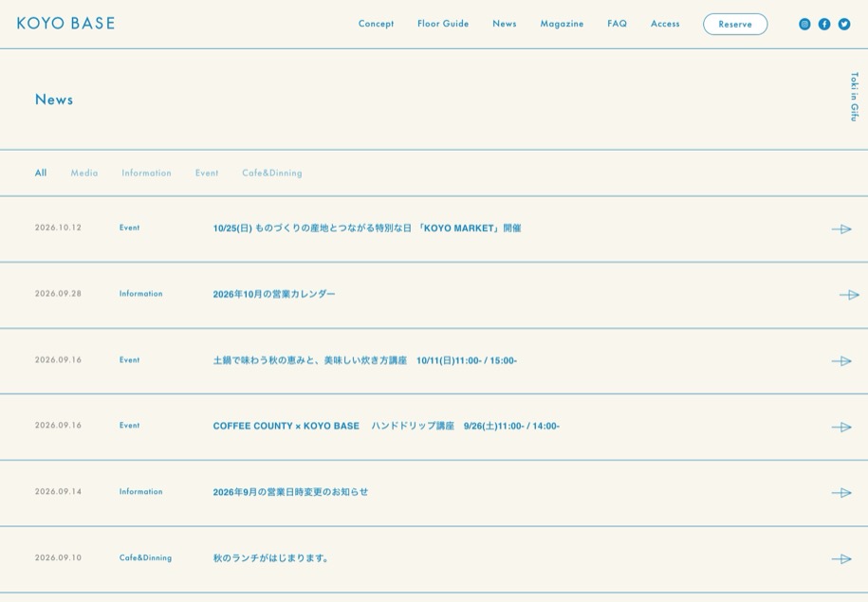
Task: Open the Twitter icon link
Action: (844, 24)
